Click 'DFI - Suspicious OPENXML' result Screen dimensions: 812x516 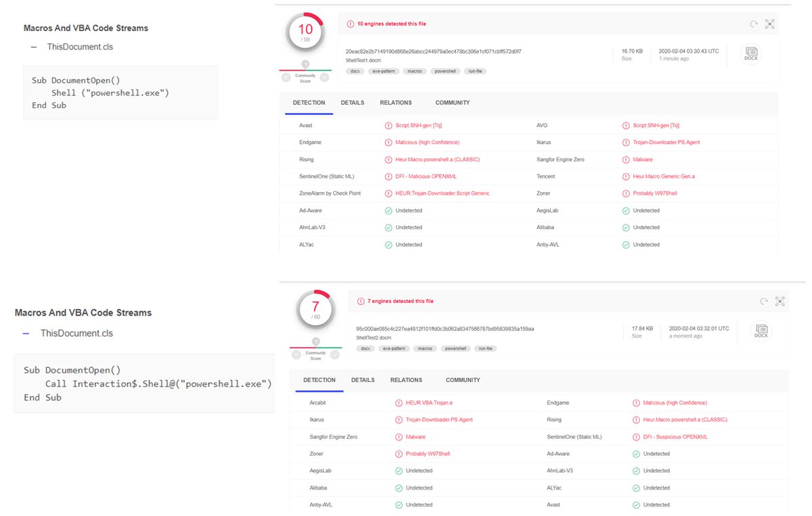[x=675, y=437]
